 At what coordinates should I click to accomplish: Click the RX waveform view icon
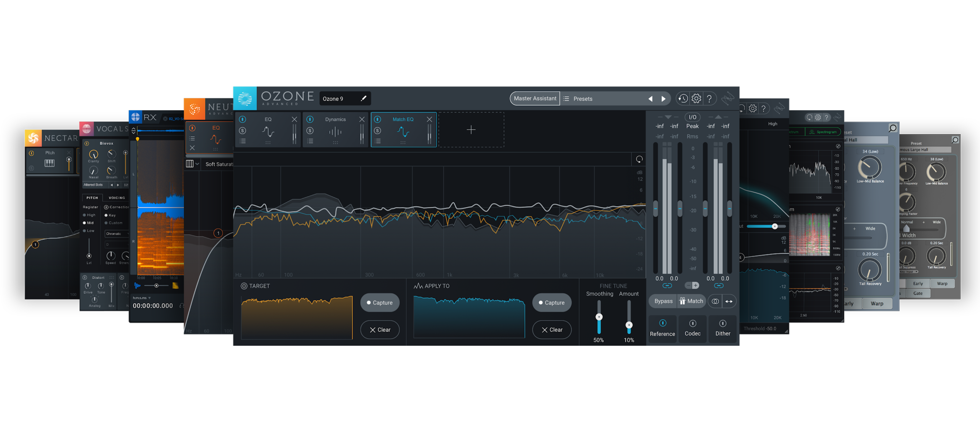(137, 286)
